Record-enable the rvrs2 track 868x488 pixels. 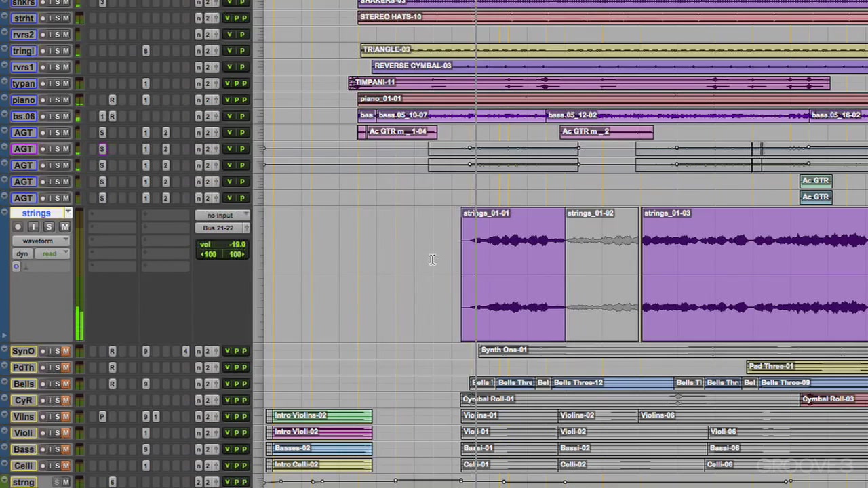click(43, 35)
